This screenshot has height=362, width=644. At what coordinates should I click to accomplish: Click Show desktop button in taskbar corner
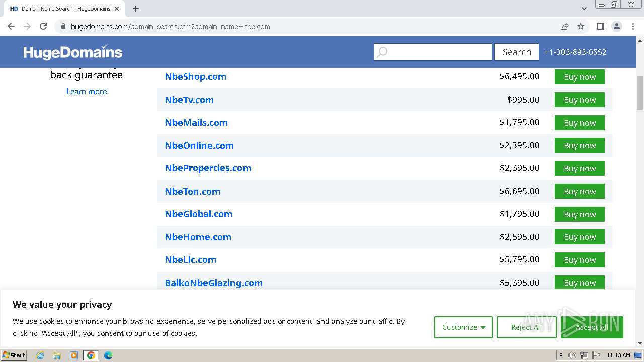[x=638, y=355]
